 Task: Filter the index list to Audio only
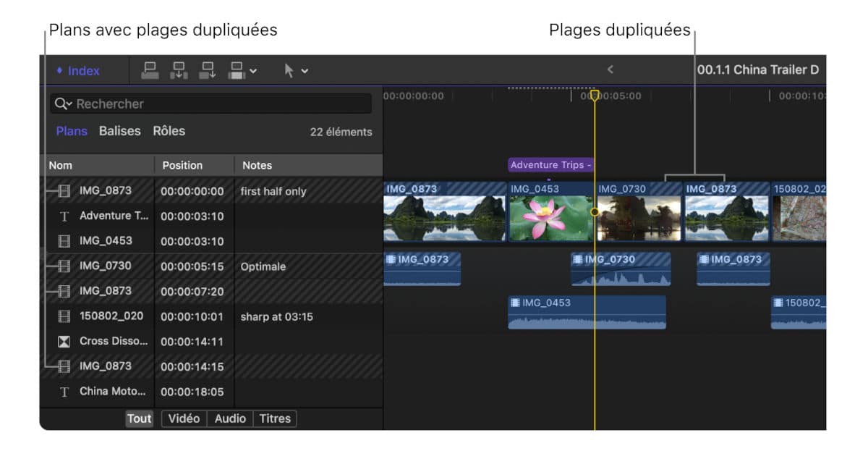tap(230, 418)
